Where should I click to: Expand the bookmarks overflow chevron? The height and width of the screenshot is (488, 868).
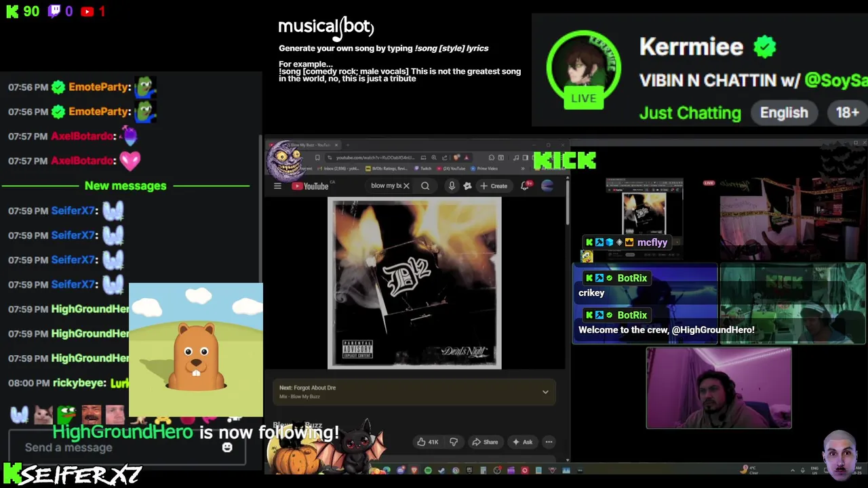523,169
